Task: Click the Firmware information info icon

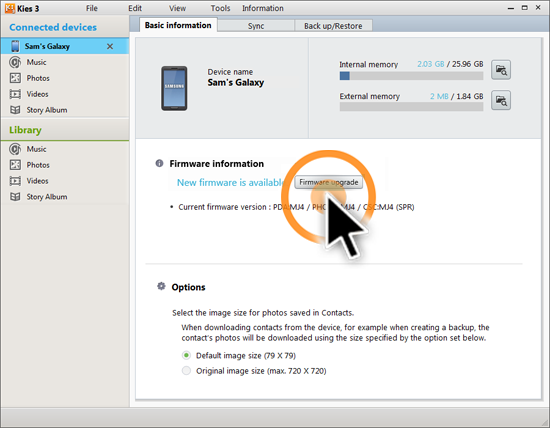Action: (x=159, y=163)
